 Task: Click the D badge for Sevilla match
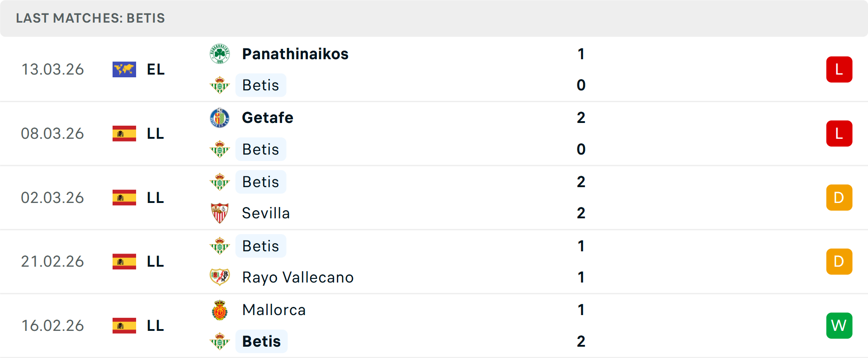839,198
